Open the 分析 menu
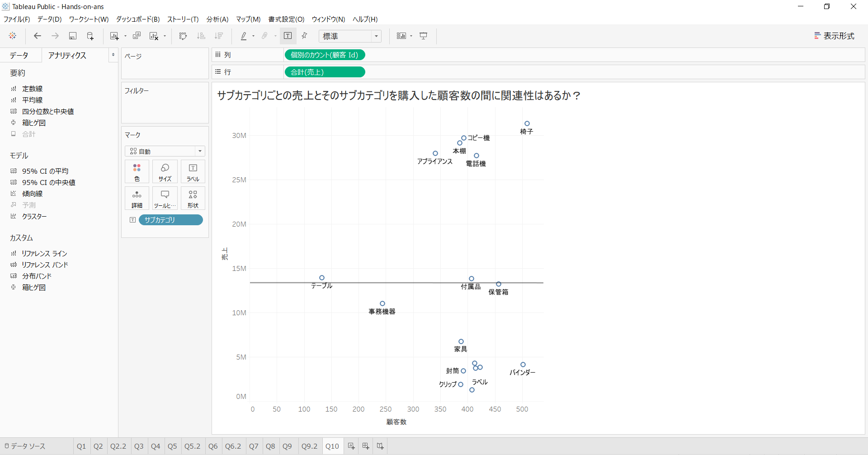868x455 pixels. click(217, 19)
